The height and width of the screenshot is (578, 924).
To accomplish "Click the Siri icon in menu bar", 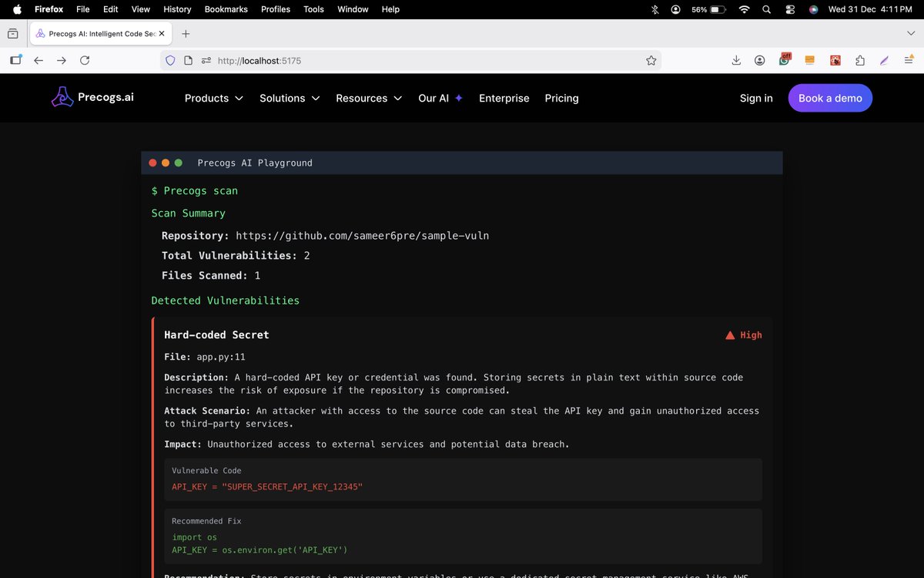I will [813, 9].
